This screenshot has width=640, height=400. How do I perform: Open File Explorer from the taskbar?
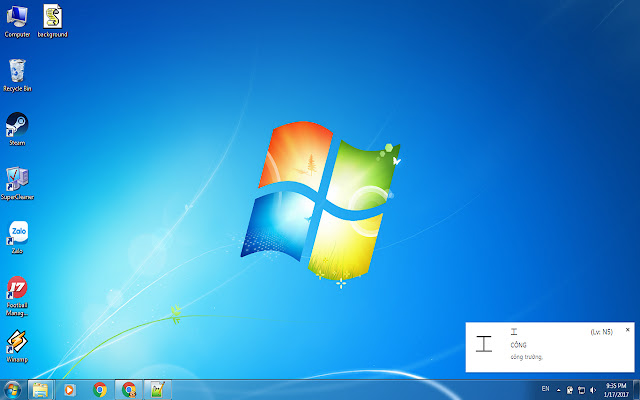click(x=41, y=390)
